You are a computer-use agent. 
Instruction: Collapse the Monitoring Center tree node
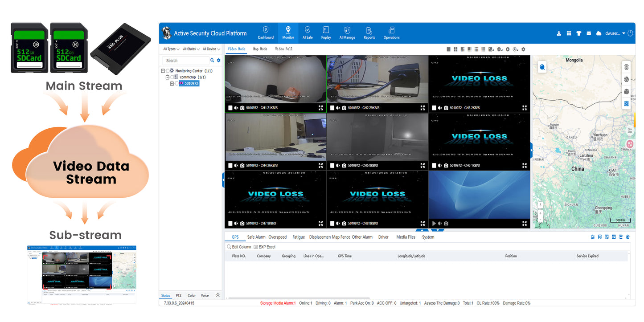[x=162, y=70]
